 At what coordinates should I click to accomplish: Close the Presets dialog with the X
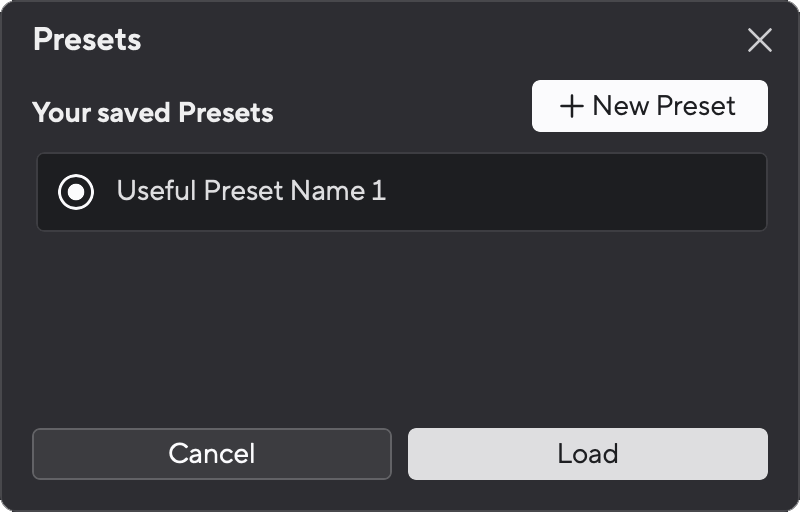click(760, 40)
